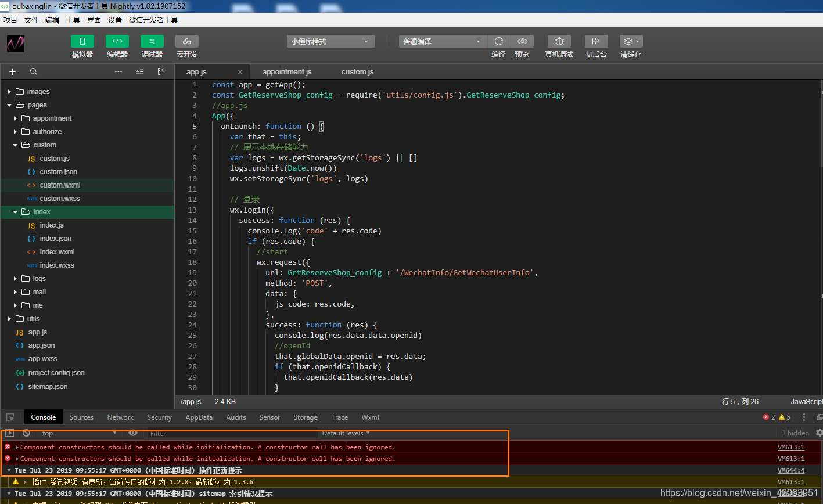Toggle the Editor panel button

117,41
